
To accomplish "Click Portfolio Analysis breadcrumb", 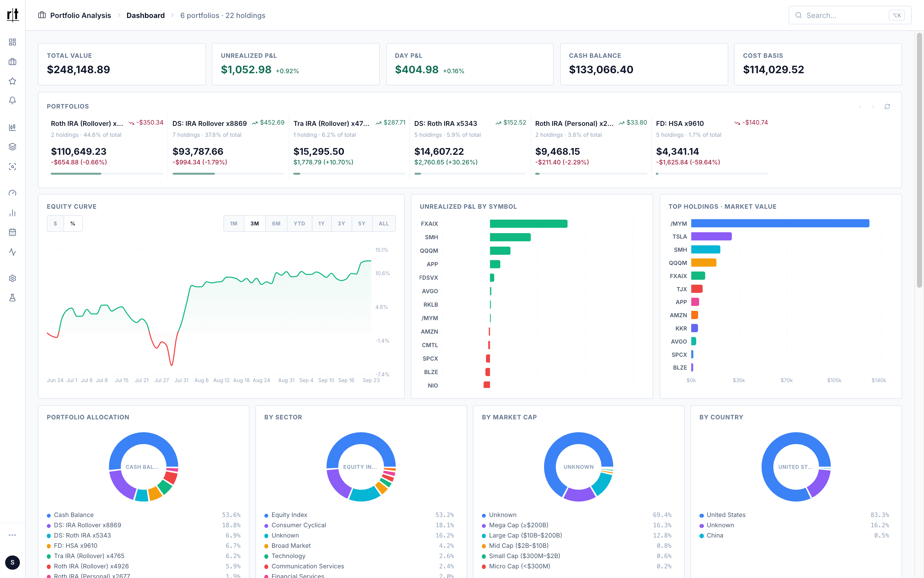I will [81, 15].
